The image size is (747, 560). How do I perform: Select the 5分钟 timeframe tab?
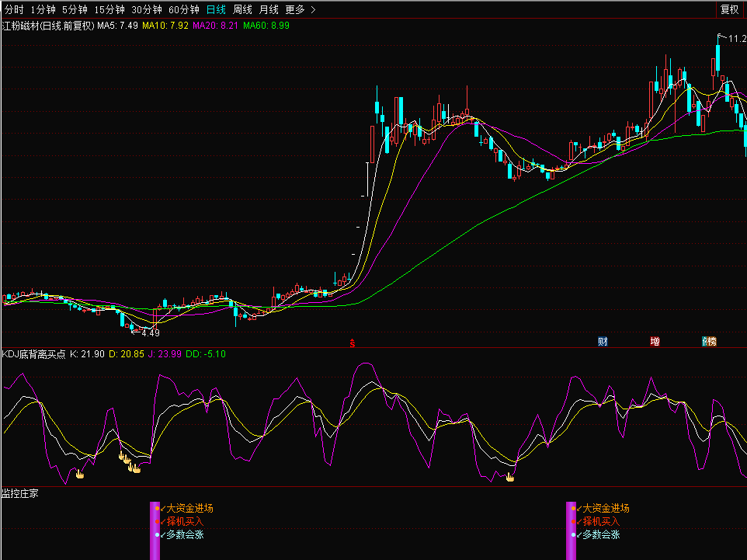tap(75, 9)
